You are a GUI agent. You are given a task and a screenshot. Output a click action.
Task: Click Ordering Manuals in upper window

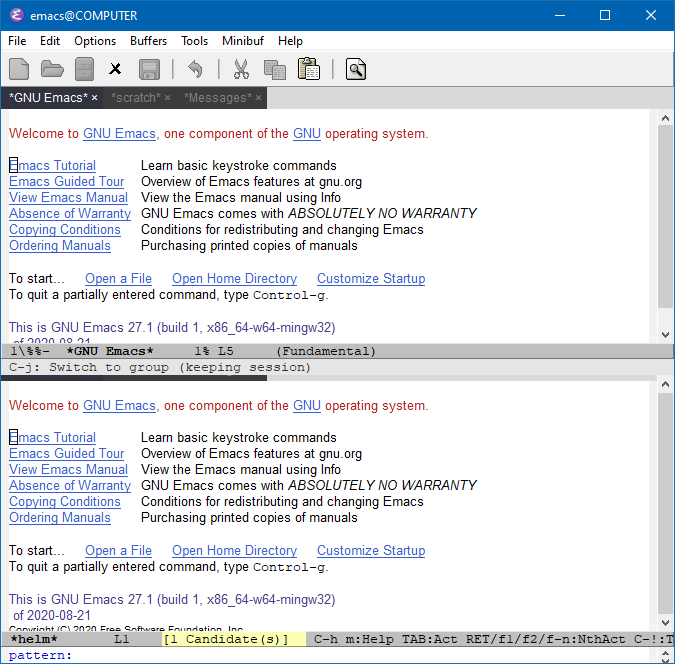click(60, 245)
